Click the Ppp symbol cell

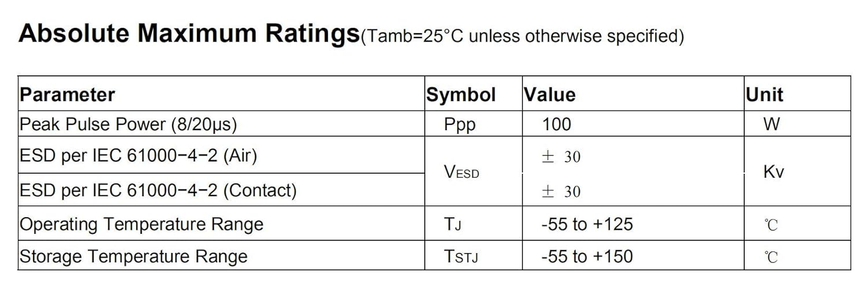point(460,125)
